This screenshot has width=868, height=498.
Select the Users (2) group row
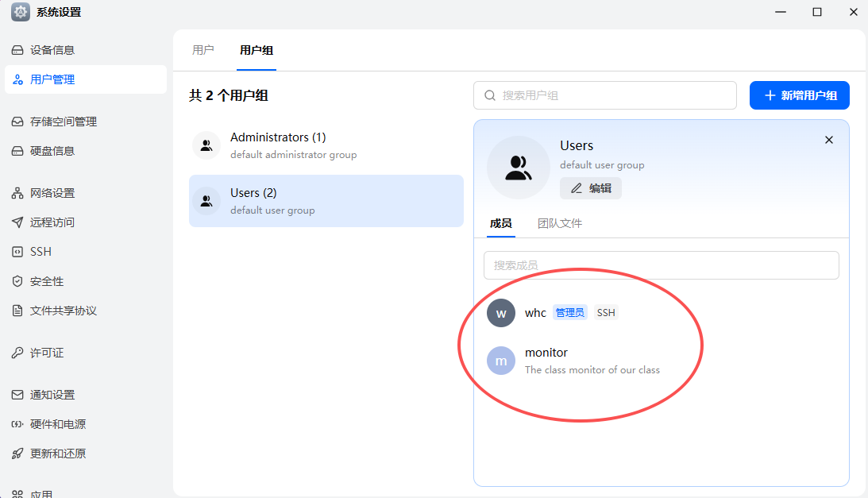coord(326,200)
